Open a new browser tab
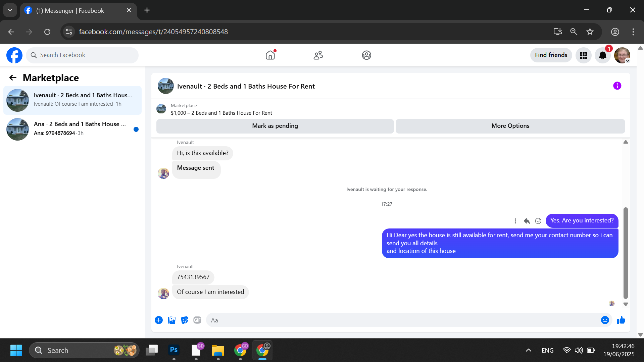 point(147,10)
